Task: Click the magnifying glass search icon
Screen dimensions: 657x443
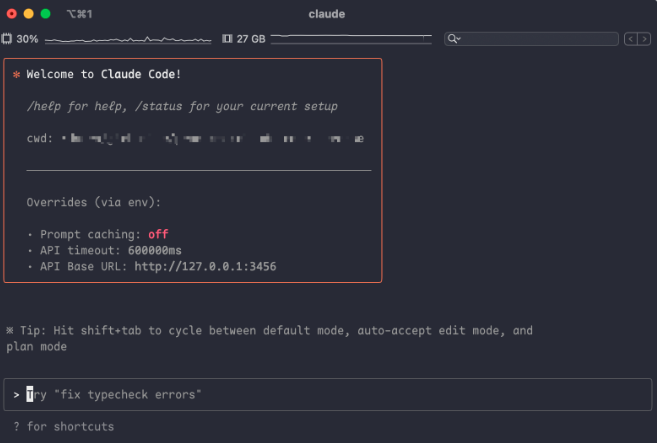Action: 454,39
